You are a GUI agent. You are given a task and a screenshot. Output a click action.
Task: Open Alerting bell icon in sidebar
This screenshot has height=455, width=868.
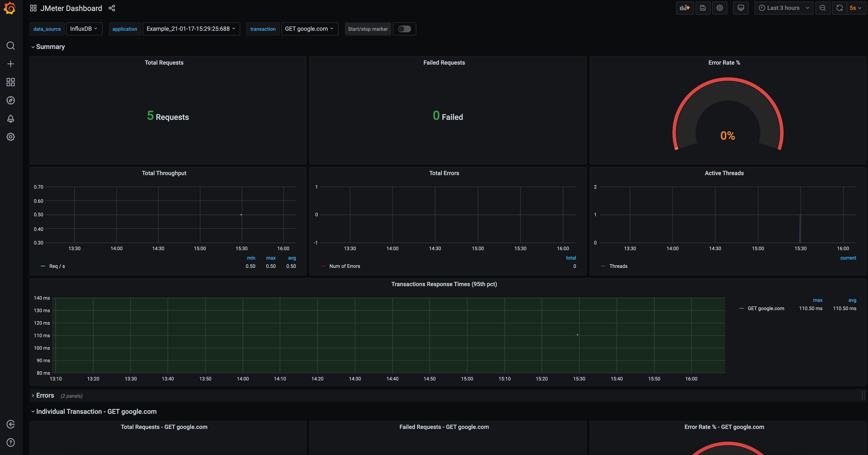(x=11, y=119)
